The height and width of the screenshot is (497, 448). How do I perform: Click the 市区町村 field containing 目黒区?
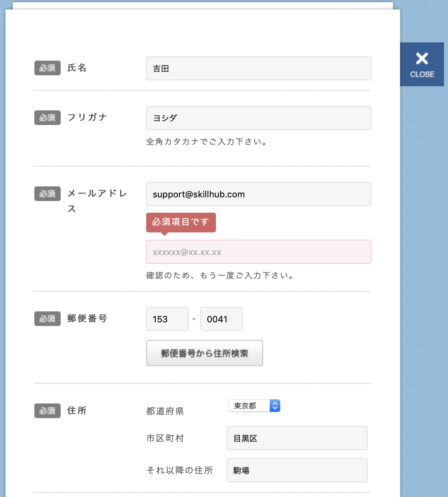click(x=296, y=438)
